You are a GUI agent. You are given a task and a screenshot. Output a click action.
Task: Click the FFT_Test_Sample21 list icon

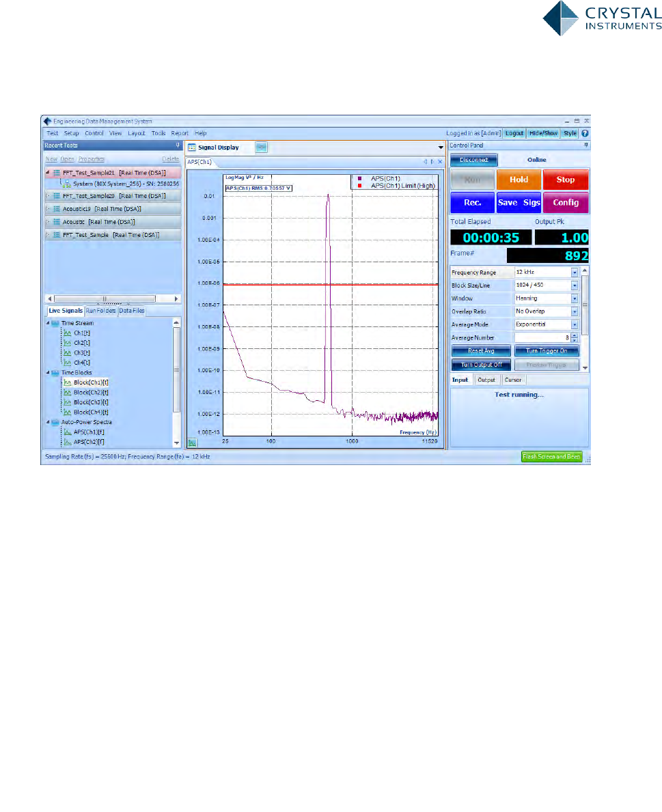[57, 173]
